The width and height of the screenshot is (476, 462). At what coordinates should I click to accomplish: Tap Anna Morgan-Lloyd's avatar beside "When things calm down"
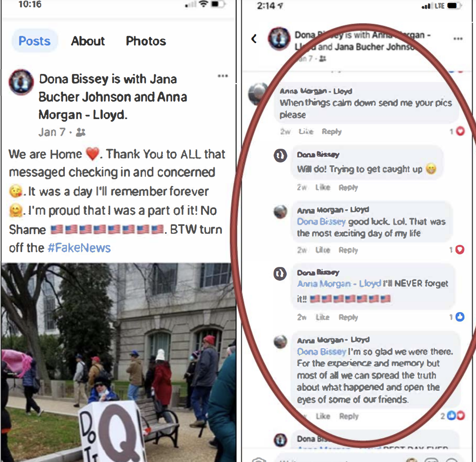pyautogui.click(x=258, y=94)
